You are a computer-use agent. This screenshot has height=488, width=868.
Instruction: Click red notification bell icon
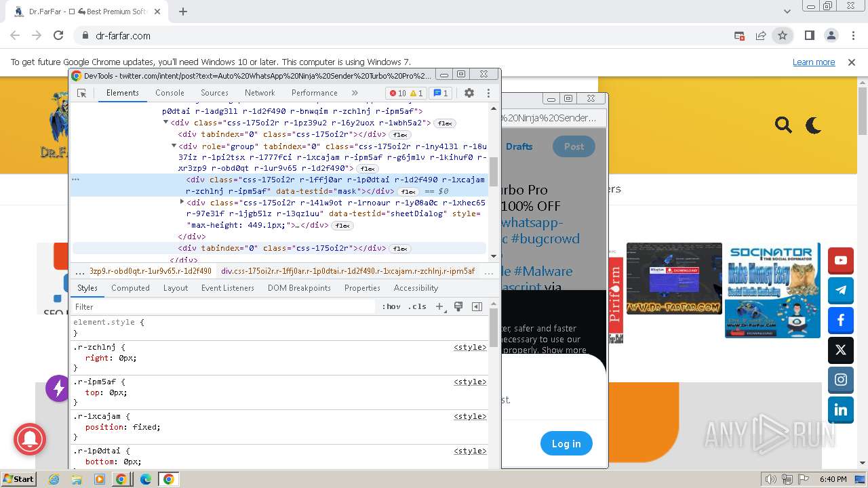pos(30,440)
